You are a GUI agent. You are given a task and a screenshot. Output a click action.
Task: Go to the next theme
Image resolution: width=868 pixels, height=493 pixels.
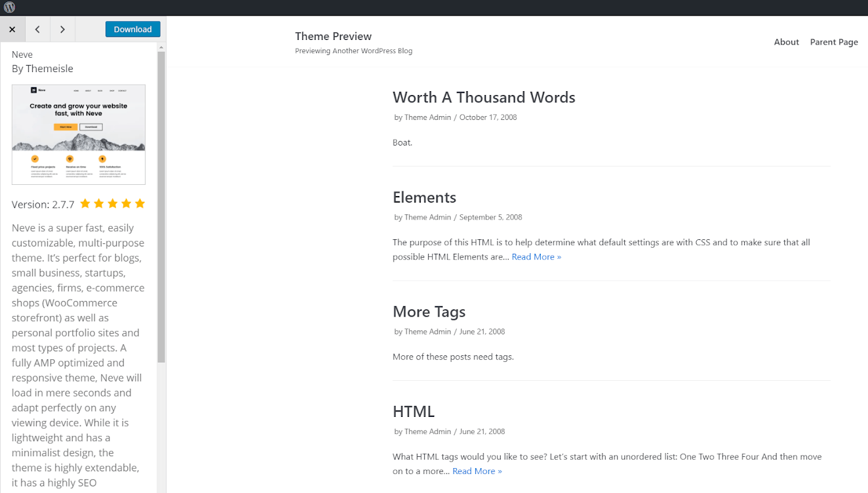click(x=62, y=29)
